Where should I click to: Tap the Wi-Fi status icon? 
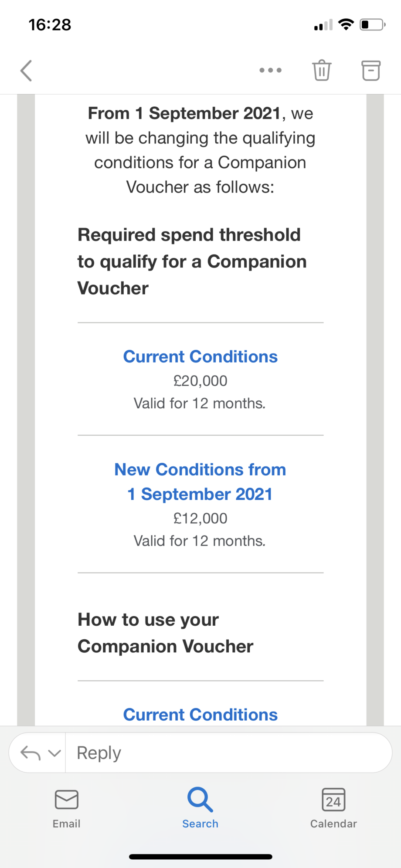click(x=346, y=24)
